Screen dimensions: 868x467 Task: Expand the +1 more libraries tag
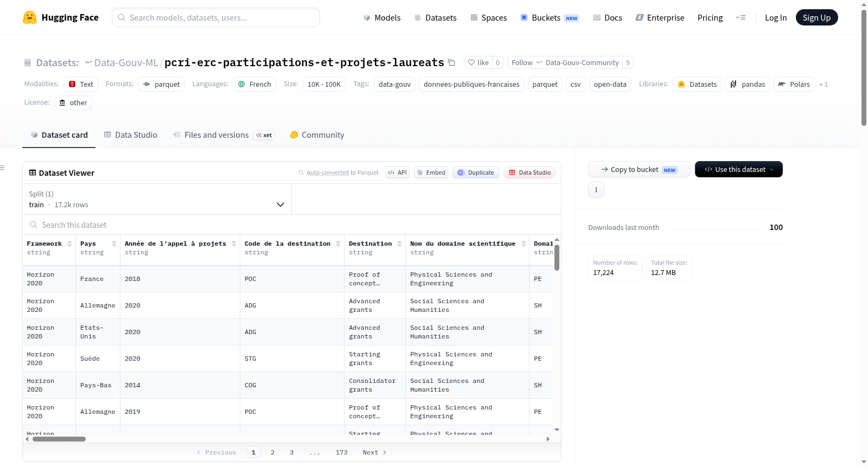point(824,84)
